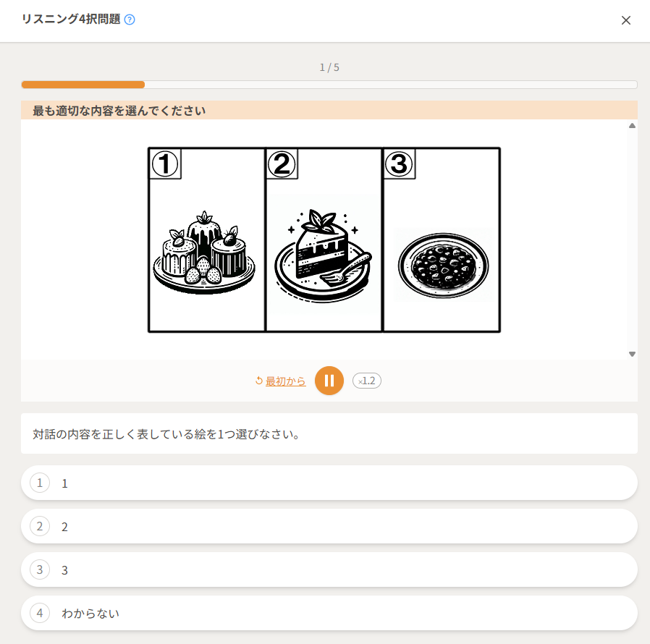Select answer option 2

tap(329, 526)
